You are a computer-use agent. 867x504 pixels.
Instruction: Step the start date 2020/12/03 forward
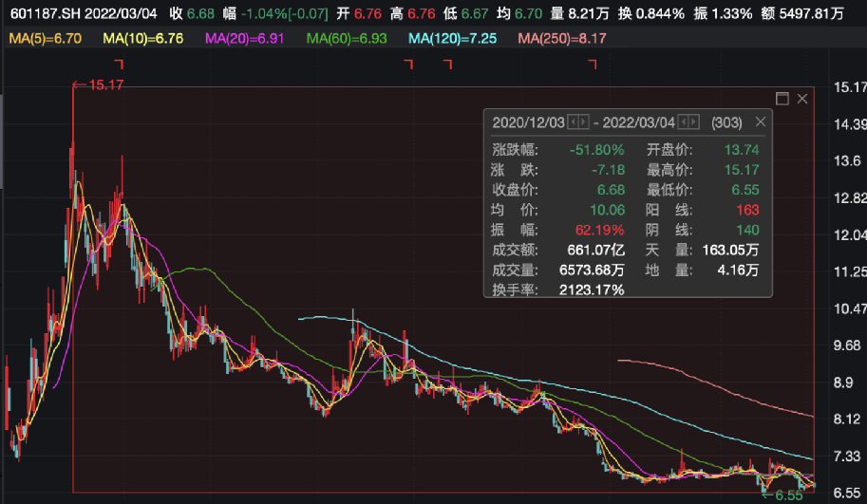pos(583,122)
